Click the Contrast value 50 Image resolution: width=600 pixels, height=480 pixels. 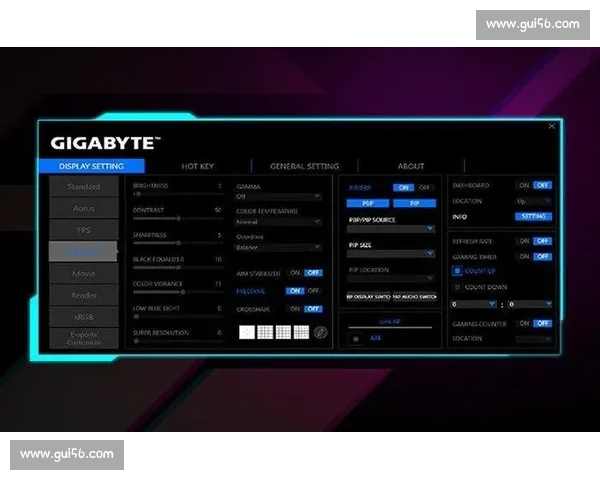click(218, 210)
